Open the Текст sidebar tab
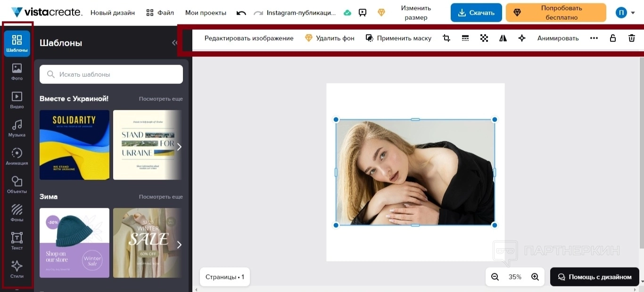Viewport: 644px width, 292px height. (x=17, y=241)
